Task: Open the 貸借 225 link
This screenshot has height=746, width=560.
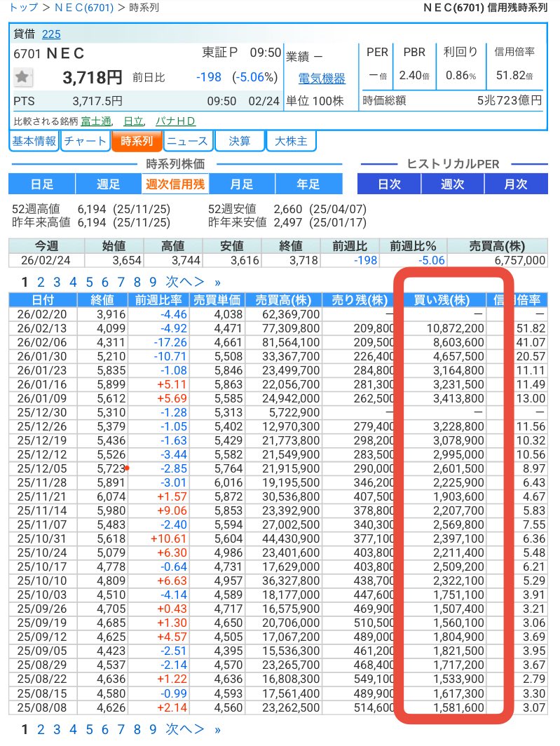Action: coord(51,34)
